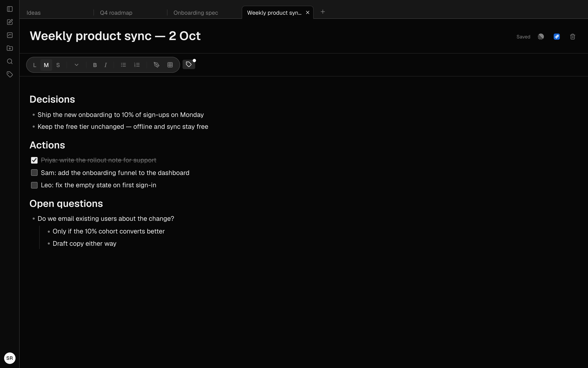Click 'Ship the new onboarding to 10%' bullet
This screenshot has width=588, height=368.
(120, 115)
